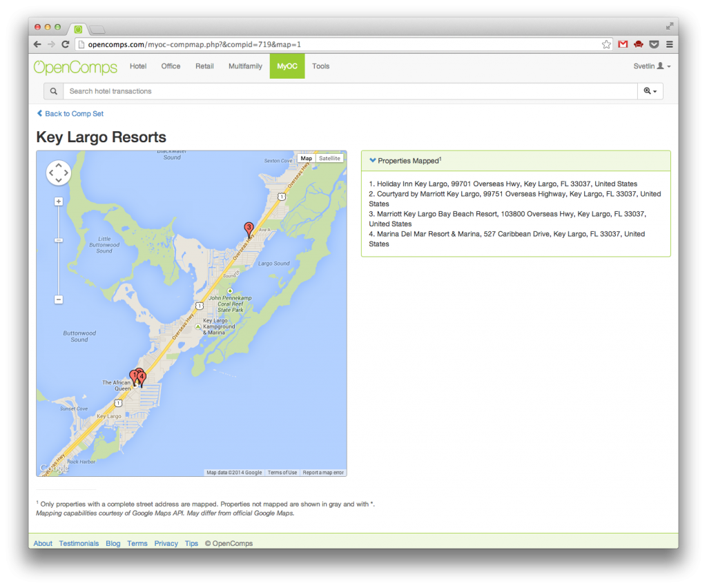Click the Search hotel transactions field

350,91
